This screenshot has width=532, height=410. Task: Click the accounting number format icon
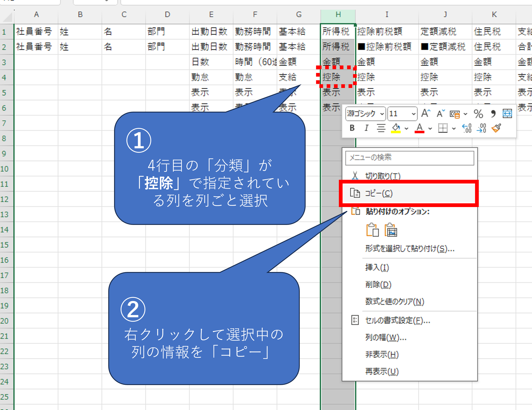pos(455,114)
